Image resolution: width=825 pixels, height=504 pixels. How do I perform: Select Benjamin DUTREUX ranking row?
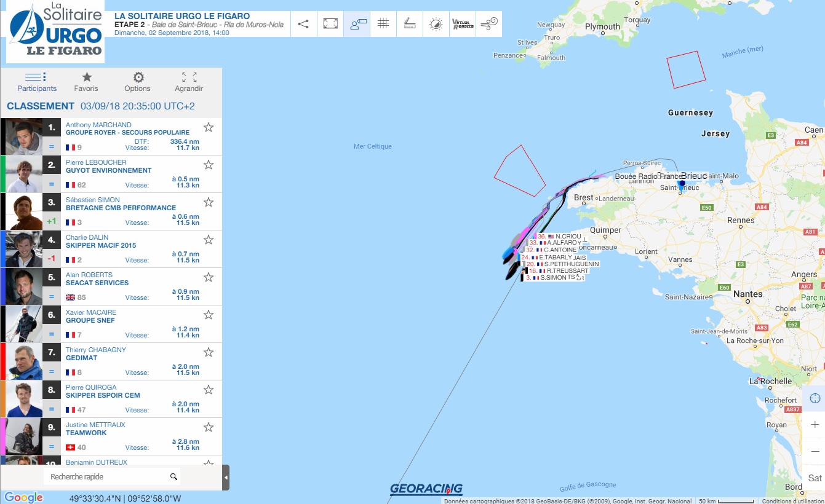(x=111, y=460)
